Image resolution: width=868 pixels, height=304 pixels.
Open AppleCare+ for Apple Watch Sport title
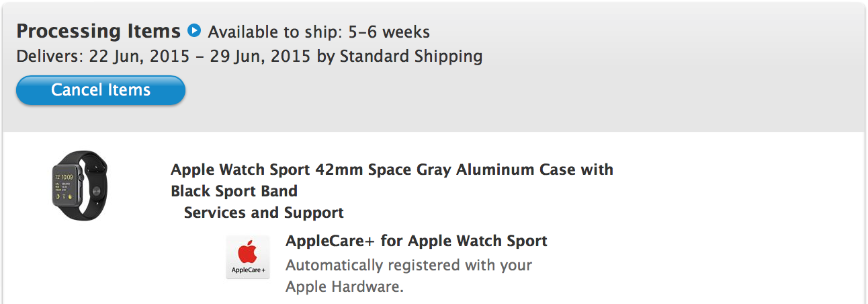[x=416, y=241]
